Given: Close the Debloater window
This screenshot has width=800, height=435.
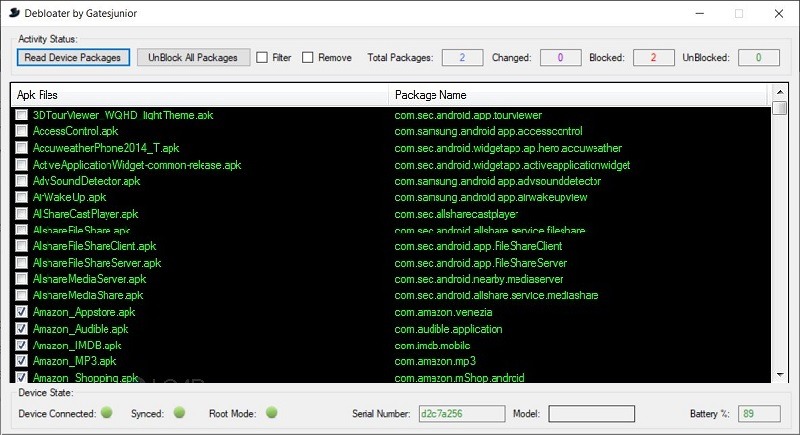Looking at the screenshot, I should click(779, 13).
